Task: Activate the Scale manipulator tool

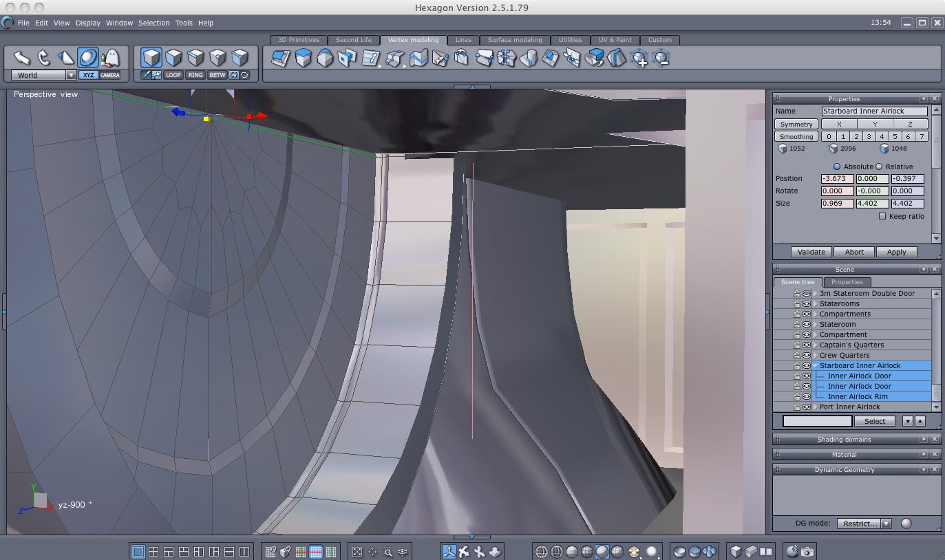Action: pos(66,57)
